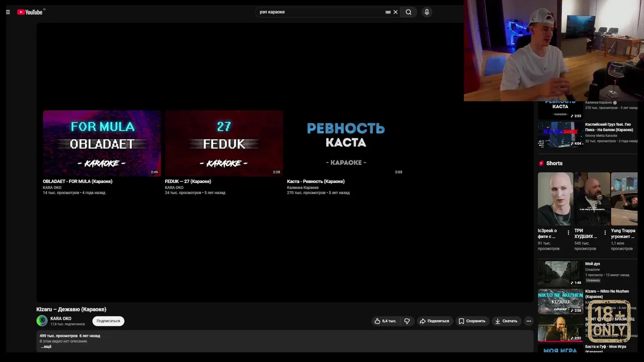Save the video with 'Сохранить'
Image resolution: width=644 pixels, height=362 pixels.
[472, 321]
